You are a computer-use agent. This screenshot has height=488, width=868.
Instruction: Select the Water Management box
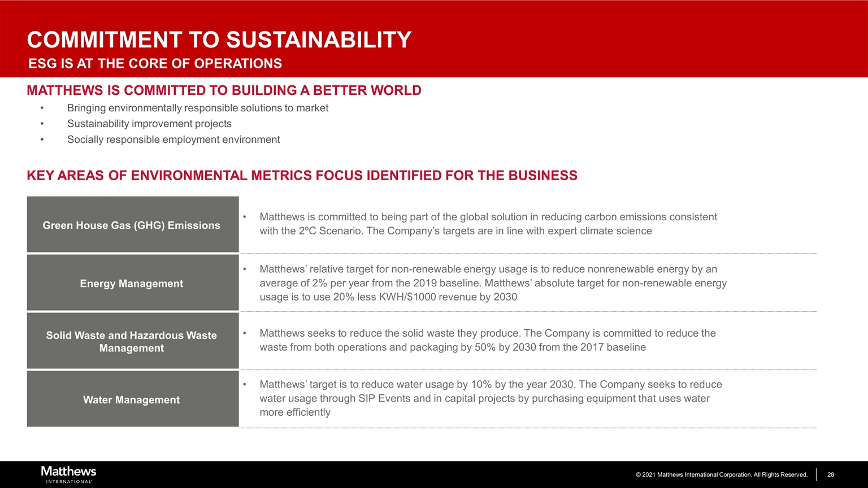pos(132,399)
